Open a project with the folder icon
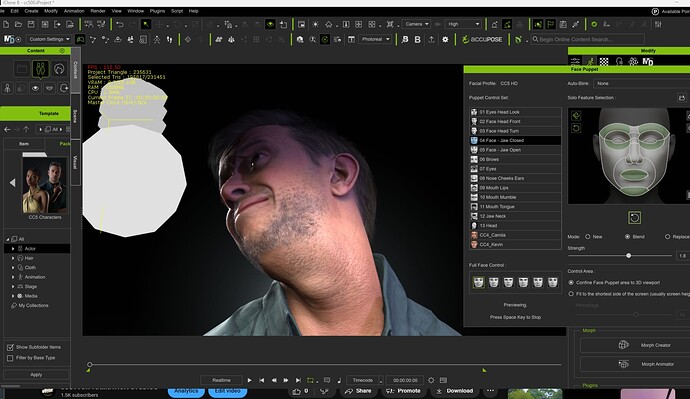The image size is (690, 399). click(x=18, y=24)
